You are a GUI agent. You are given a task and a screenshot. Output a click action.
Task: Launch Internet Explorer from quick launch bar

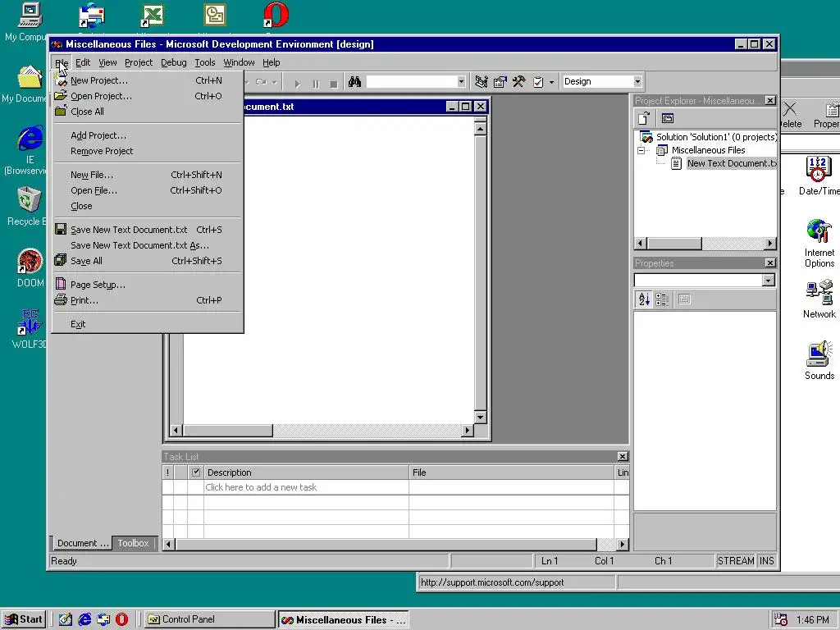(84, 619)
